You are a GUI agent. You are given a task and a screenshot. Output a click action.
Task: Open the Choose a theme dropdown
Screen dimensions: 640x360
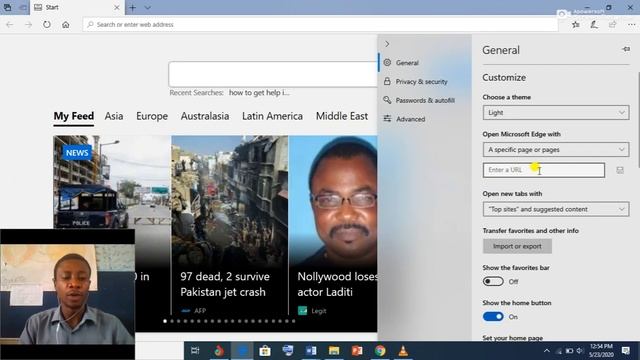556,113
